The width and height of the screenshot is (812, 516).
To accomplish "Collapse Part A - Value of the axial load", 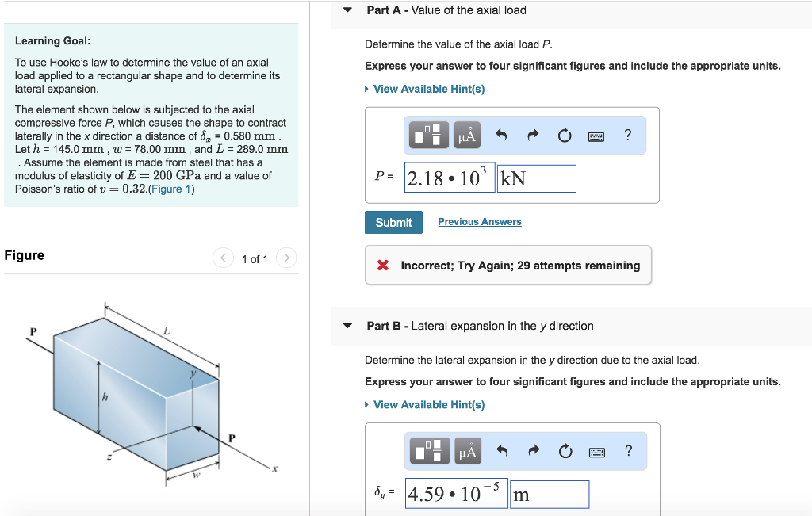I will [347, 10].
